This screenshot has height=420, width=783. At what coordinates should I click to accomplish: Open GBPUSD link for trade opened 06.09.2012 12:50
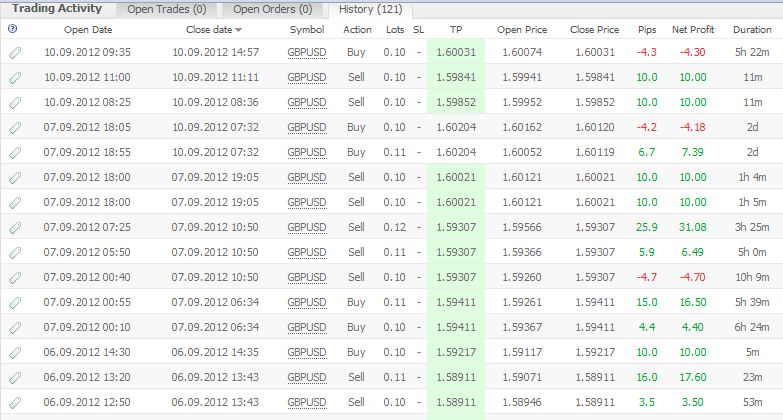307,402
